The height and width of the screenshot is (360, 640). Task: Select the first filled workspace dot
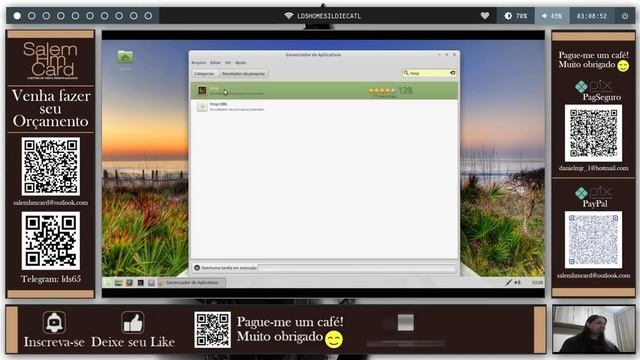17,16
